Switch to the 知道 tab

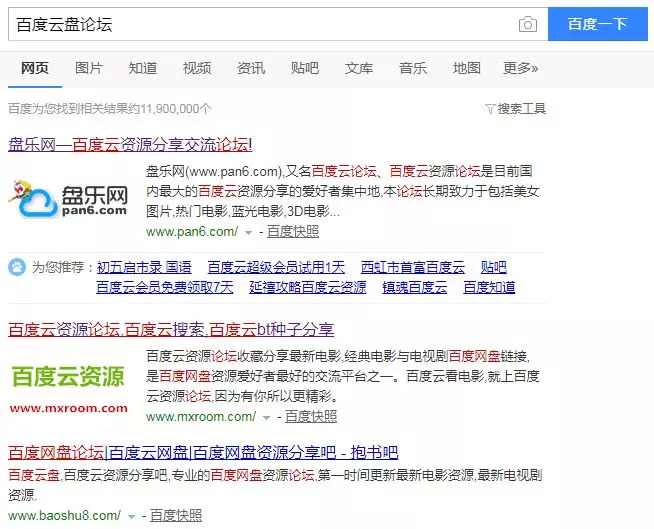click(x=143, y=68)
